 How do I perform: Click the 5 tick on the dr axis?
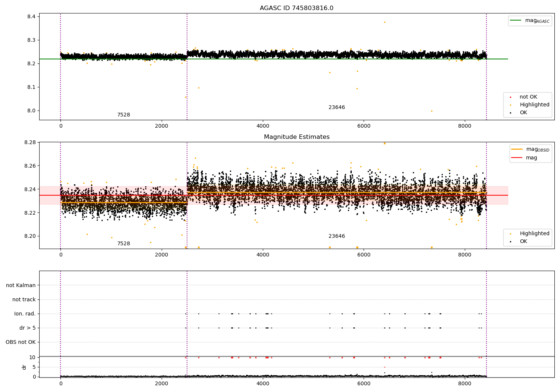(34, 367)
